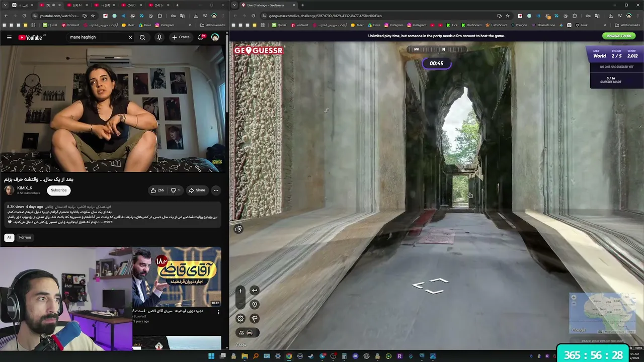This screenshot has width=644, height=362.
Task: Share the current YouTube video
Action: point(196,190)
